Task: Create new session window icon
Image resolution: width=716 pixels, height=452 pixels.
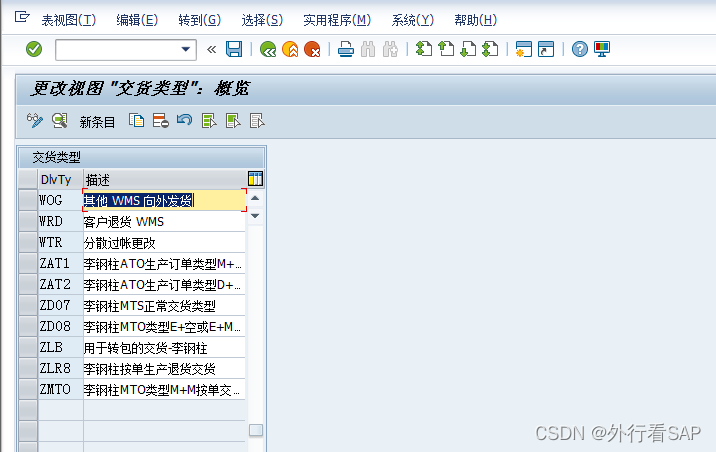Action: (523, 49)
